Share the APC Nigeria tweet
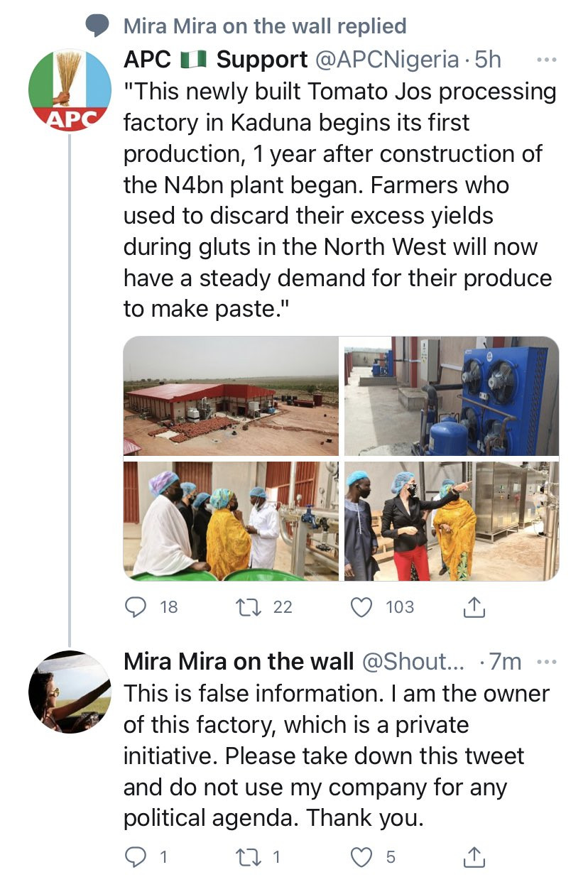 pyautogui.click(x=474, y=606)
